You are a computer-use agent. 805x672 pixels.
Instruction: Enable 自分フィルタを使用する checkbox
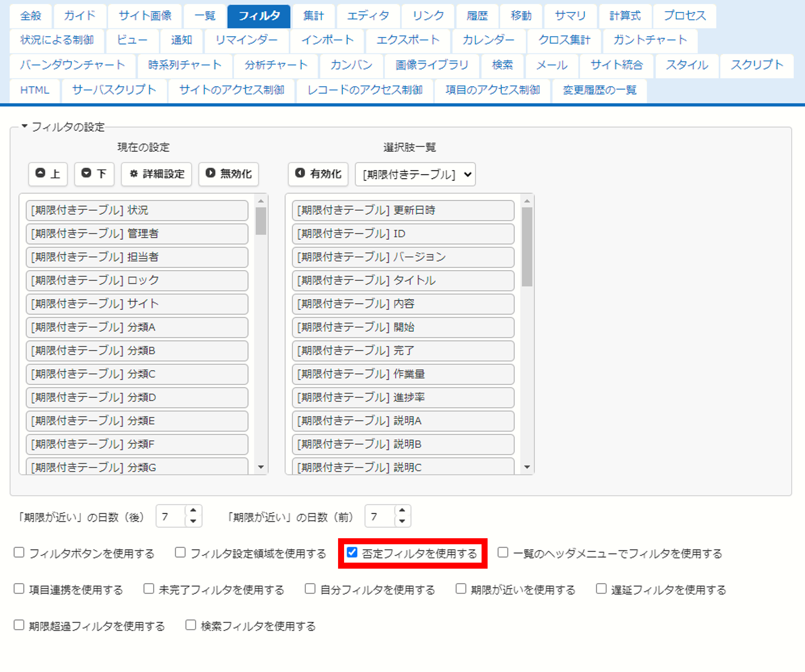(310, 589)
